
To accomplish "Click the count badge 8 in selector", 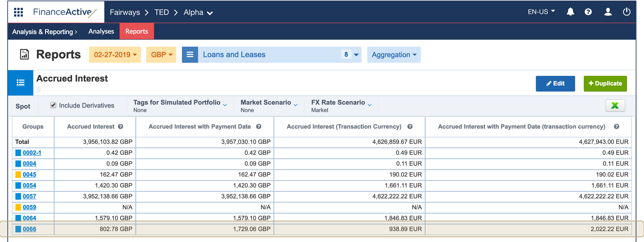I will point(346,55).
